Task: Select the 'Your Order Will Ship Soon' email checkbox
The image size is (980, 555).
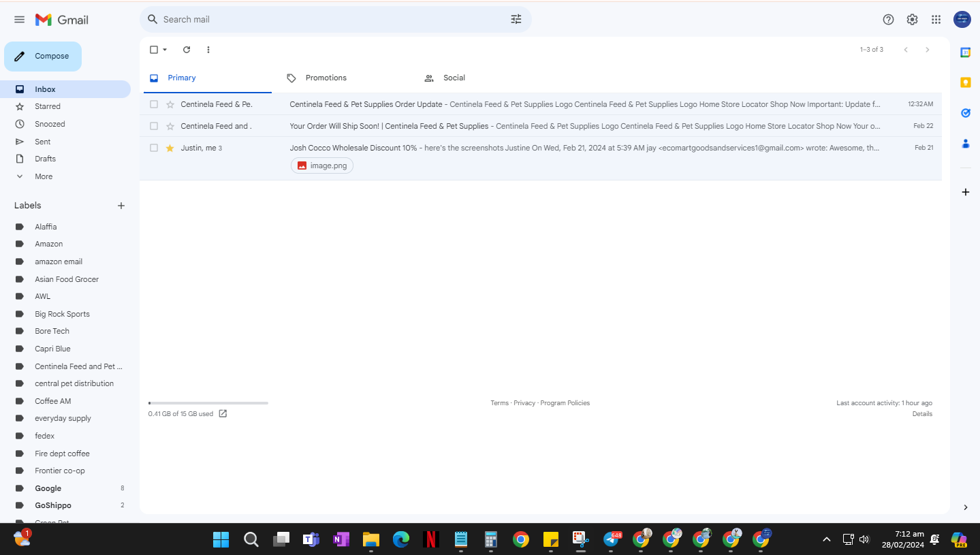Action: (154, 126)
